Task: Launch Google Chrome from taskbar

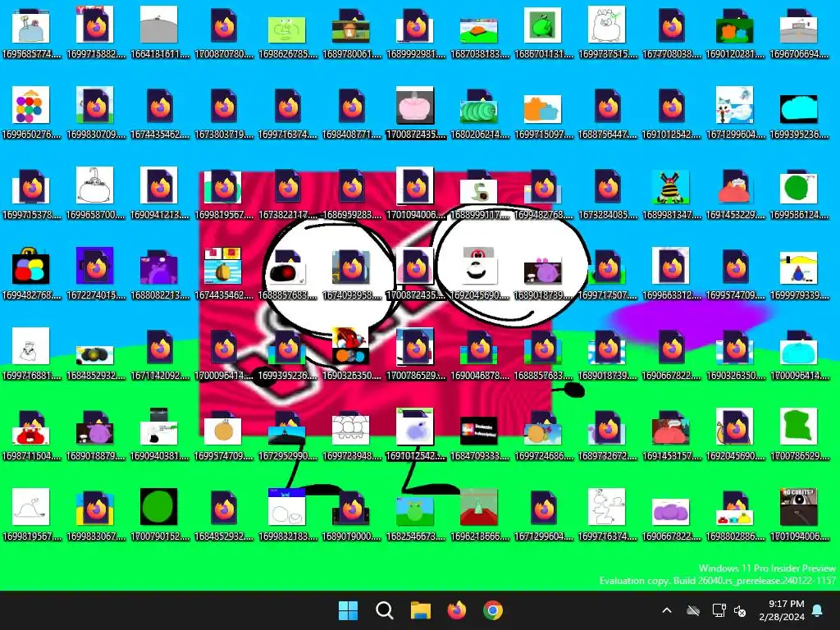Action: (x=493, y=610)
